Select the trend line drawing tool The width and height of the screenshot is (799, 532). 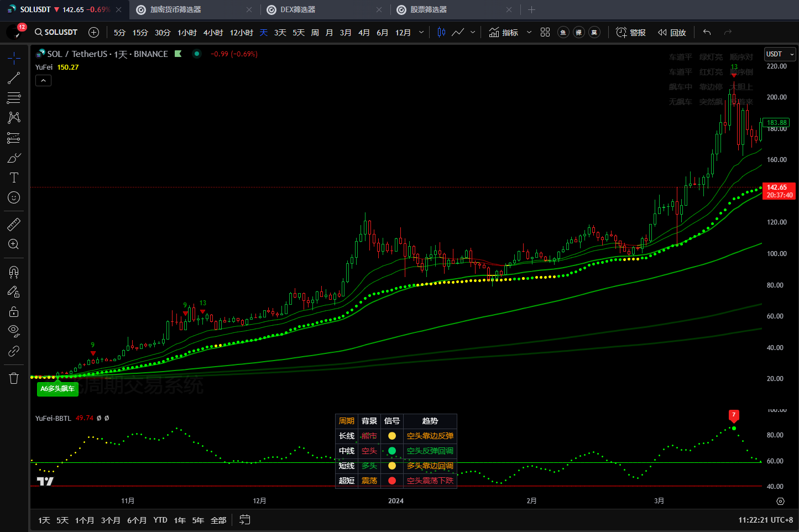[14, 78]
